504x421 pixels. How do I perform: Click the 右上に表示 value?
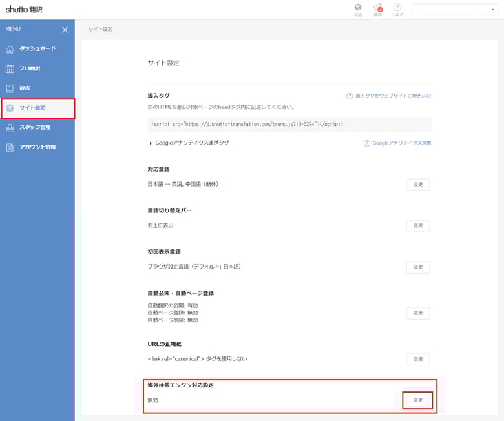point(160,225)
